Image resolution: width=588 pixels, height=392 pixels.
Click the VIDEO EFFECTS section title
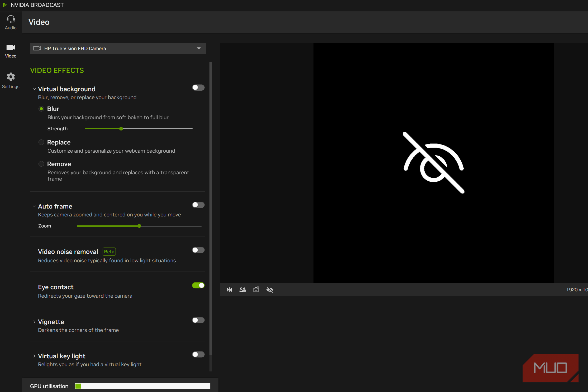click(x=57, y=70)
